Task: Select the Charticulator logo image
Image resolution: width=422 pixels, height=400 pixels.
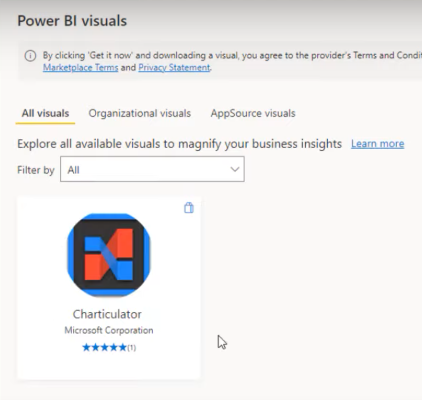Action: tap(109, 255)
